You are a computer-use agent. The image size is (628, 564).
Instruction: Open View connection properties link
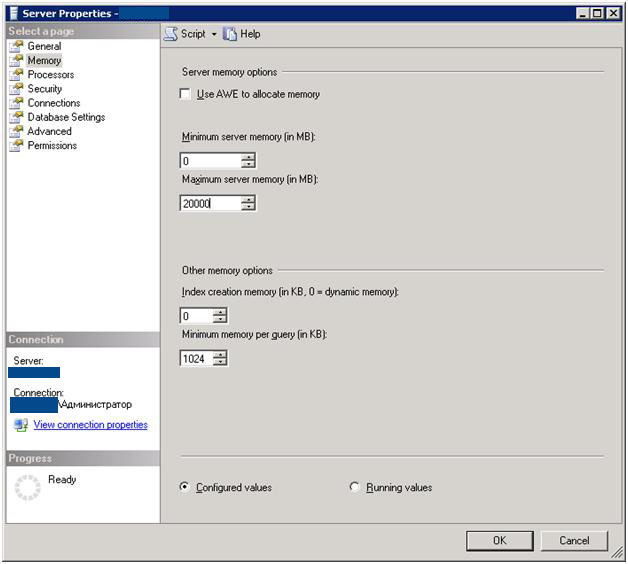[x=90, y=425]
